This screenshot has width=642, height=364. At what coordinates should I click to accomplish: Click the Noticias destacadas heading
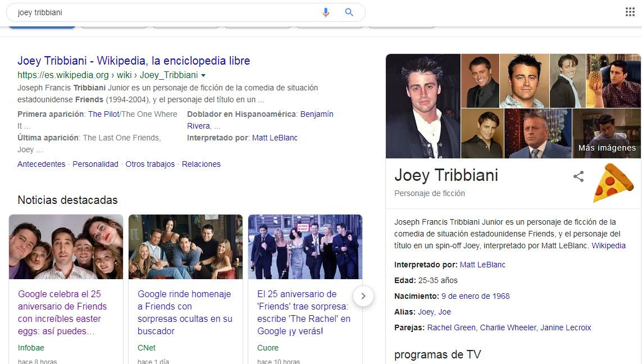67,200
